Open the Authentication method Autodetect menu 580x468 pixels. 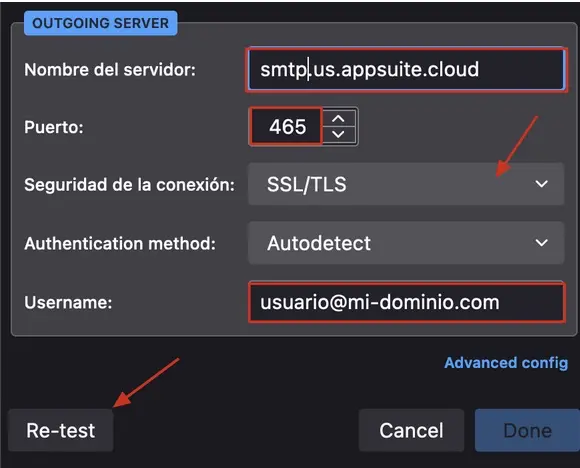click(x=406, y=243)
